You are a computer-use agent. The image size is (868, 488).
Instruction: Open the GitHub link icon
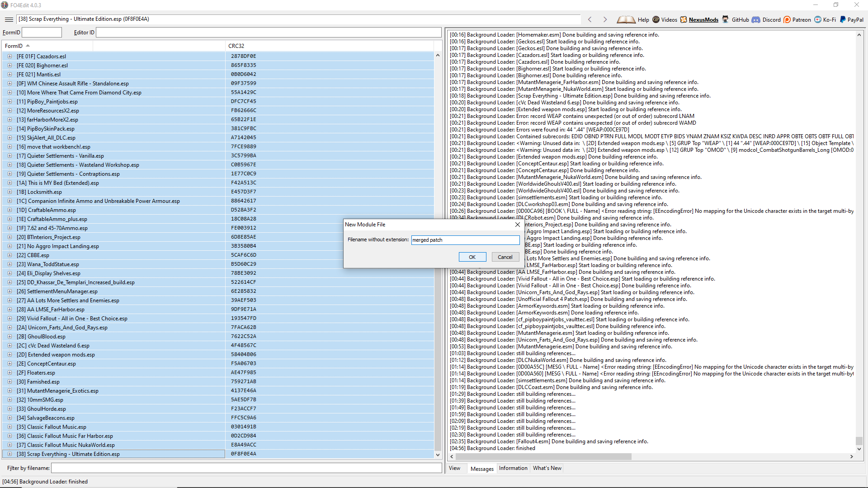point(725,19)
